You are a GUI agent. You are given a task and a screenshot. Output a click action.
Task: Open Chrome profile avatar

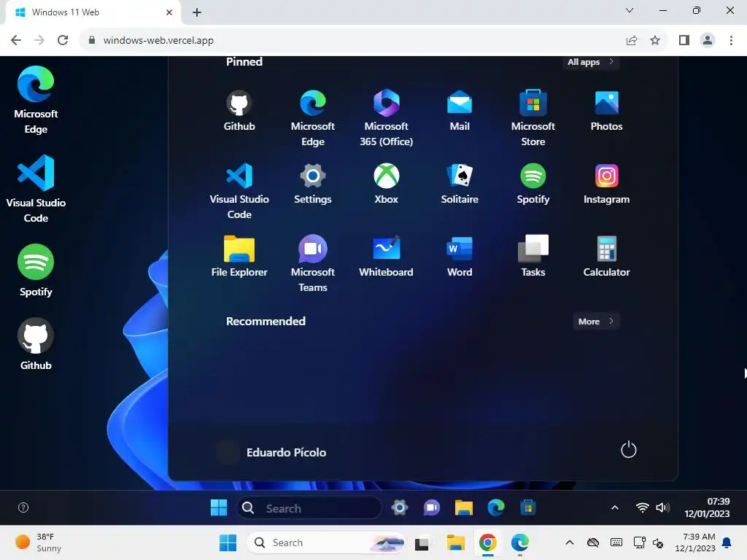click(x=708, y=41)
